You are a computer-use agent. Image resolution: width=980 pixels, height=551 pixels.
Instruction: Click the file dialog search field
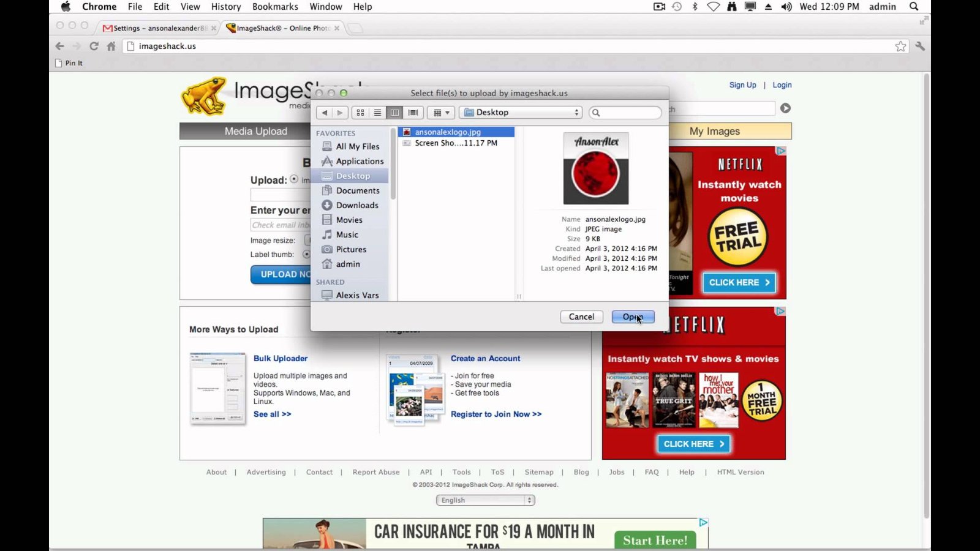(625, 113)
